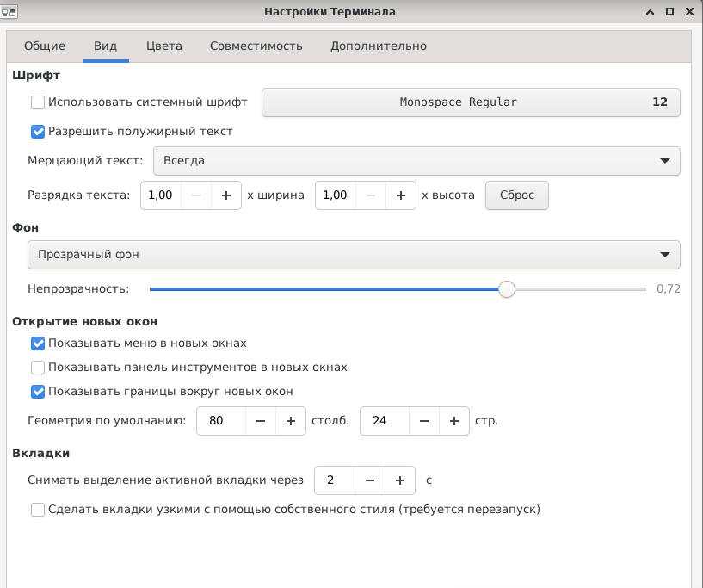Screen dimensions: 703x588
Task: Increase default geometry columns with plus
Action: tap(291, 421)
